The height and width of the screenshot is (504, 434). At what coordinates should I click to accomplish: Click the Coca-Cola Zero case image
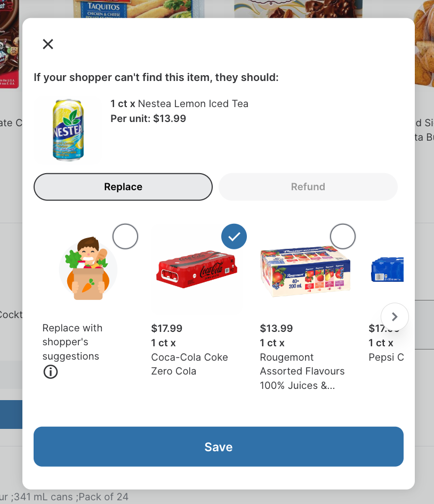point(197,269)
